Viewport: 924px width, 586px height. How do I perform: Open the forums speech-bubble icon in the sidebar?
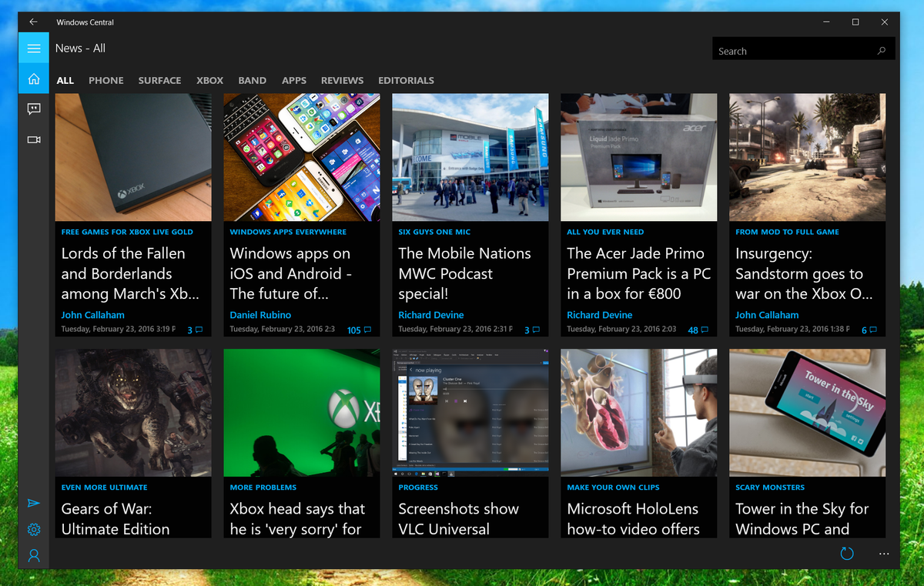click(x=33, y=109)
